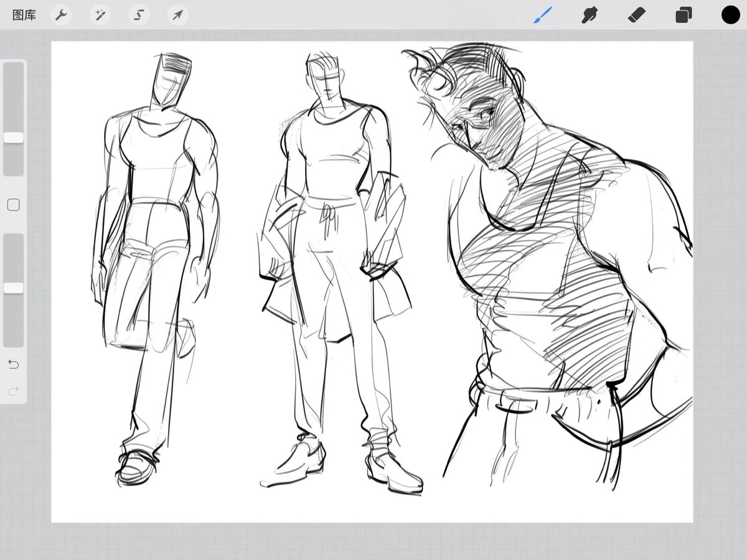
Task: Undo the last stroke
Action: pos(13,364)
